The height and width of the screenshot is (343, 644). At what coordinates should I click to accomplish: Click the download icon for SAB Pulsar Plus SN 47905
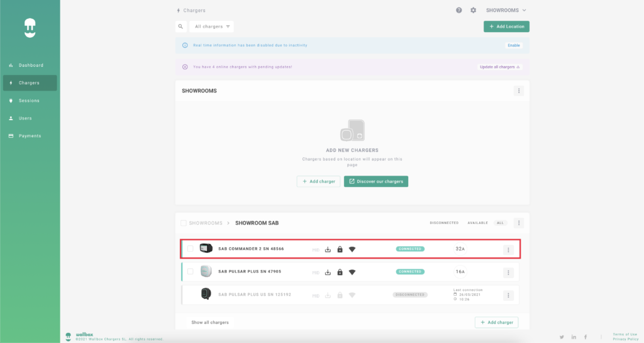(x=328, y=273)
